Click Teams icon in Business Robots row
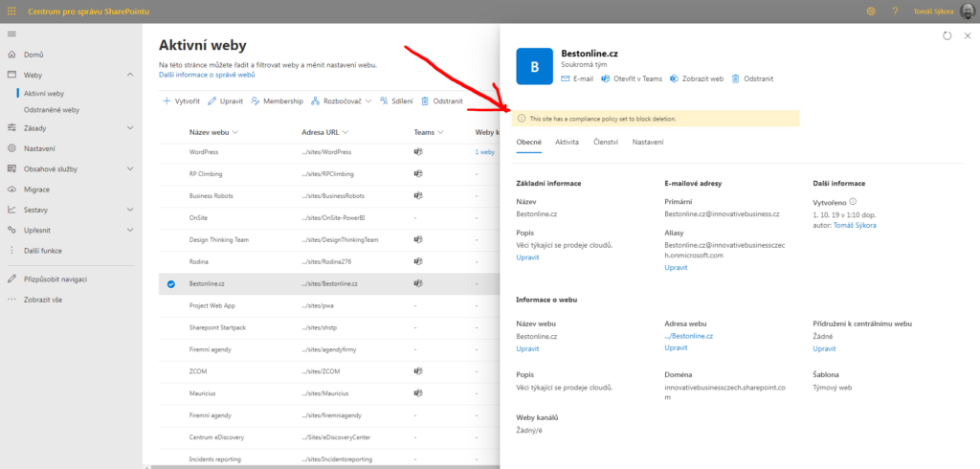Image resolution: width=980 pixels, height=469 pixels. coord(417,195)
